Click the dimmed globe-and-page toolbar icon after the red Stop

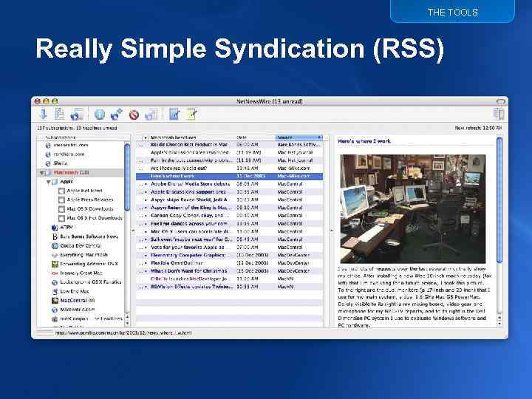pyautogui.click(x=151, y=115)
